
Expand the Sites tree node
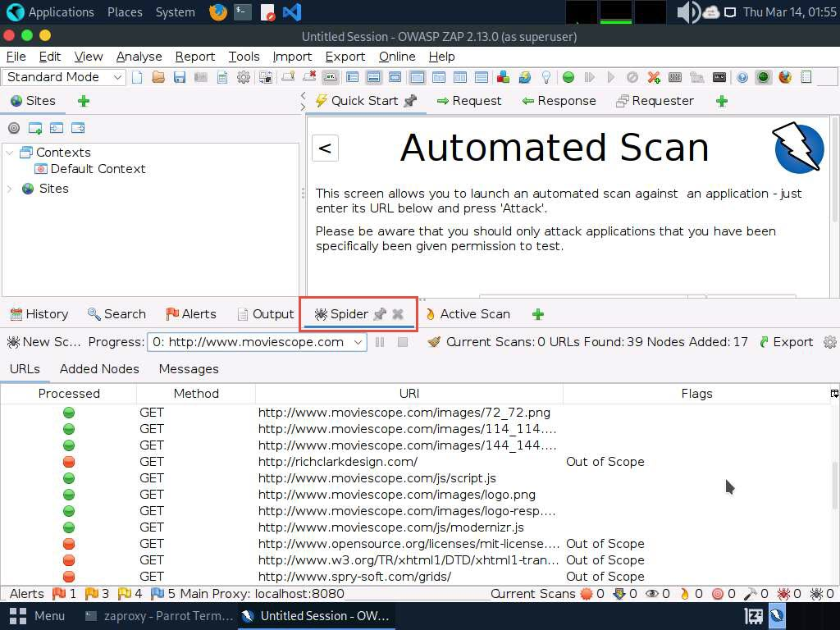point(10,189)
